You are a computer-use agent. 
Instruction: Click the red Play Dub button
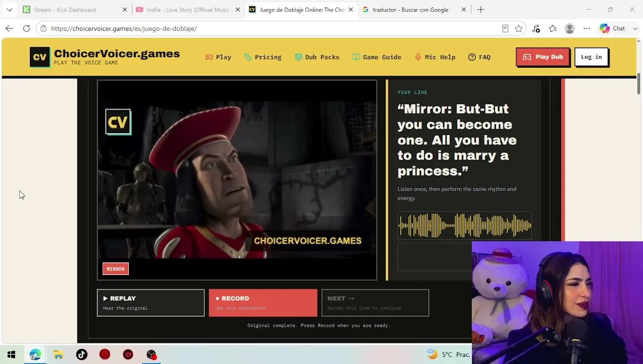tap(543, 57)
